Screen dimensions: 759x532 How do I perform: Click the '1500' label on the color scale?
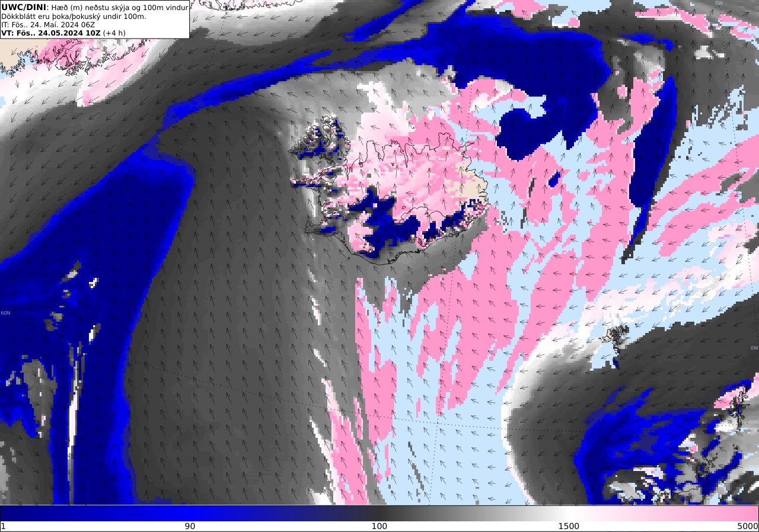point(569,526)
